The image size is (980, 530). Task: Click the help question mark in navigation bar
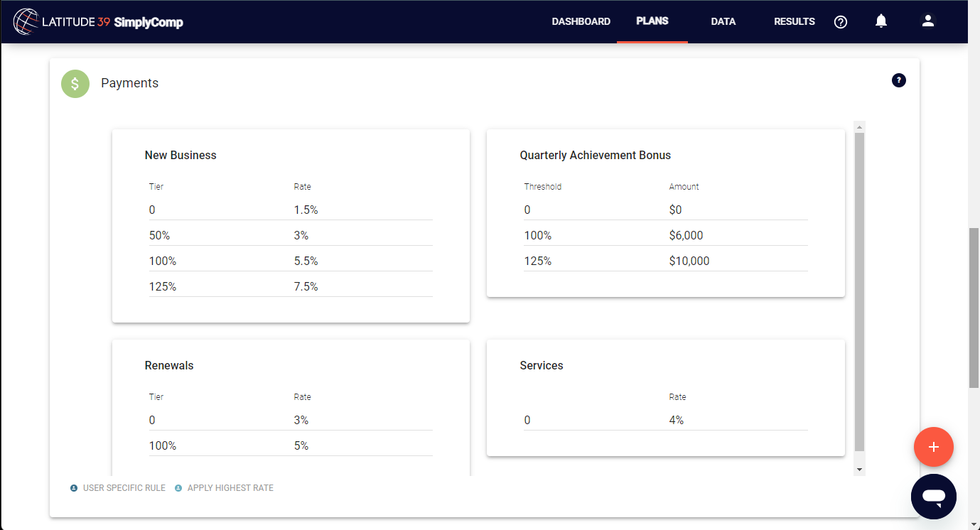841,21
